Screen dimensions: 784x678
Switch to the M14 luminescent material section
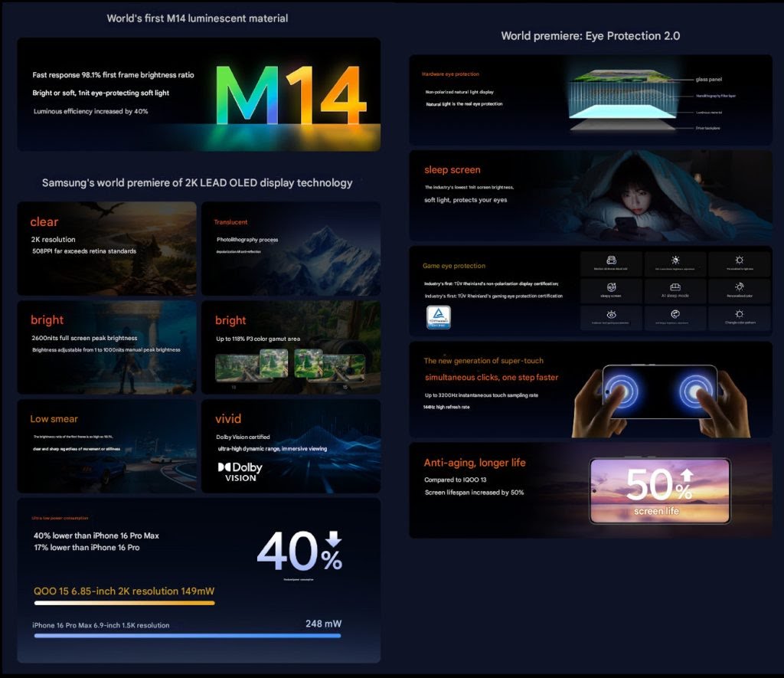point(198,17)
